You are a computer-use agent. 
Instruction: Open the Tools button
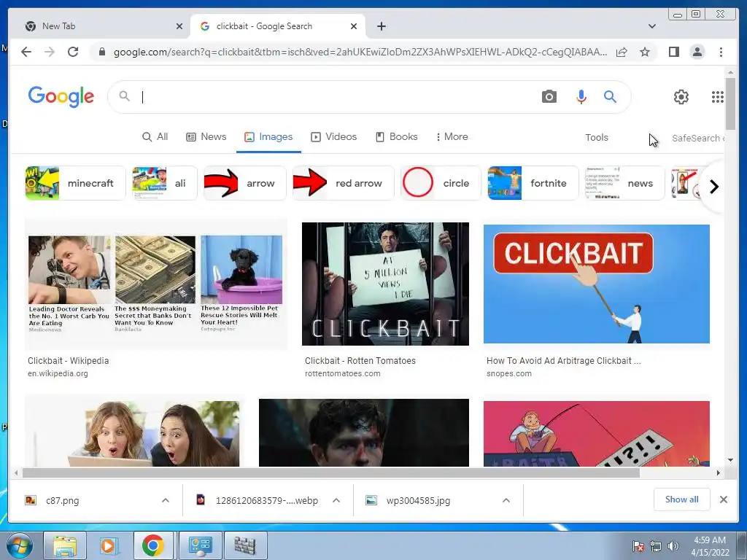[x=597, y=138]
